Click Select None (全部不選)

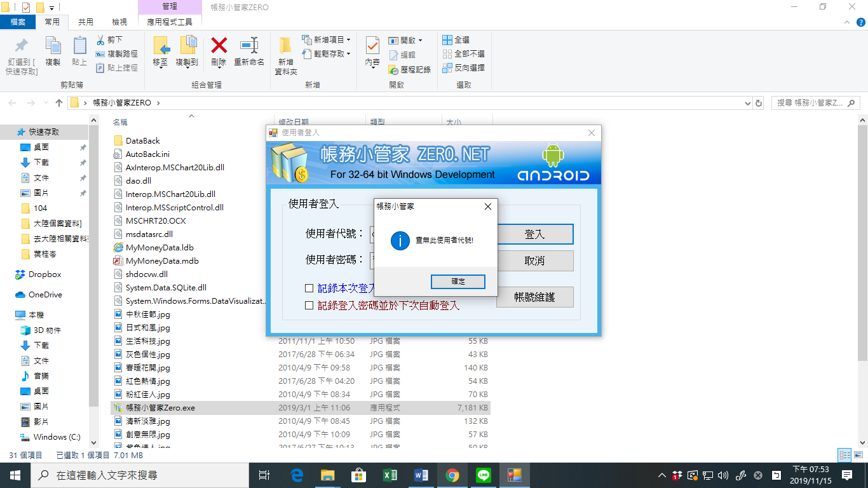point(463,54)
